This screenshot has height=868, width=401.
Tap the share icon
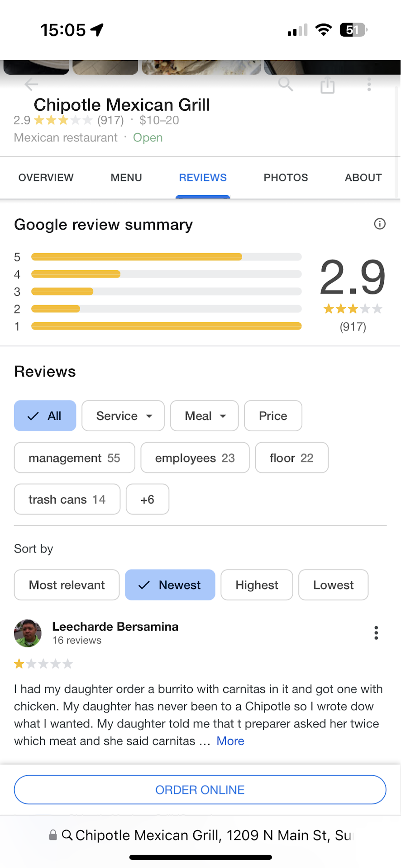click(327, 85)
